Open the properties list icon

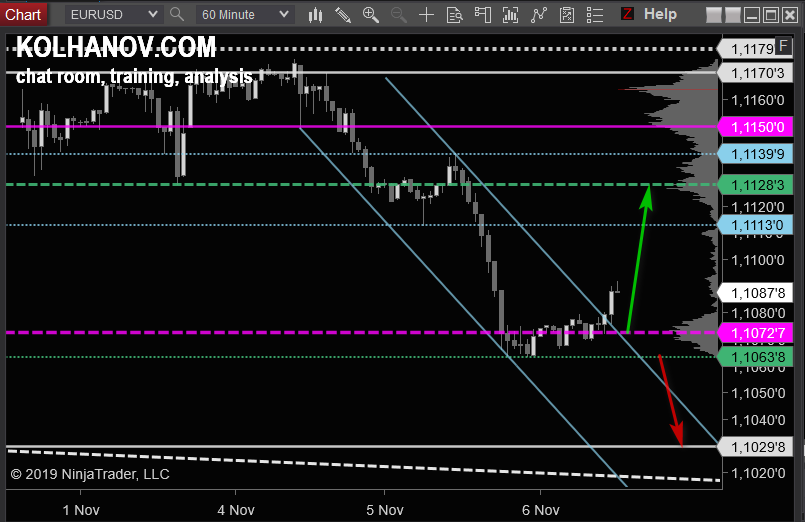pos(595,15)
